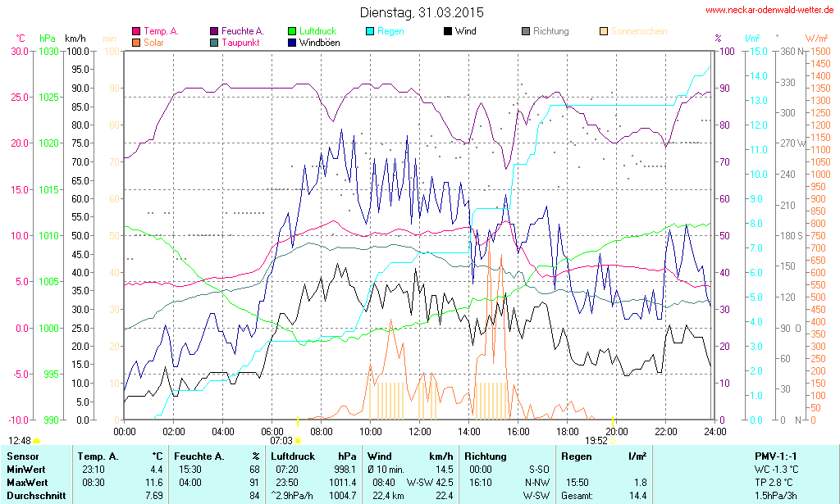This screenshot has height=504, width=840.
Task: Click the Sonnenschein legend swatch
Action: (604, 32)
